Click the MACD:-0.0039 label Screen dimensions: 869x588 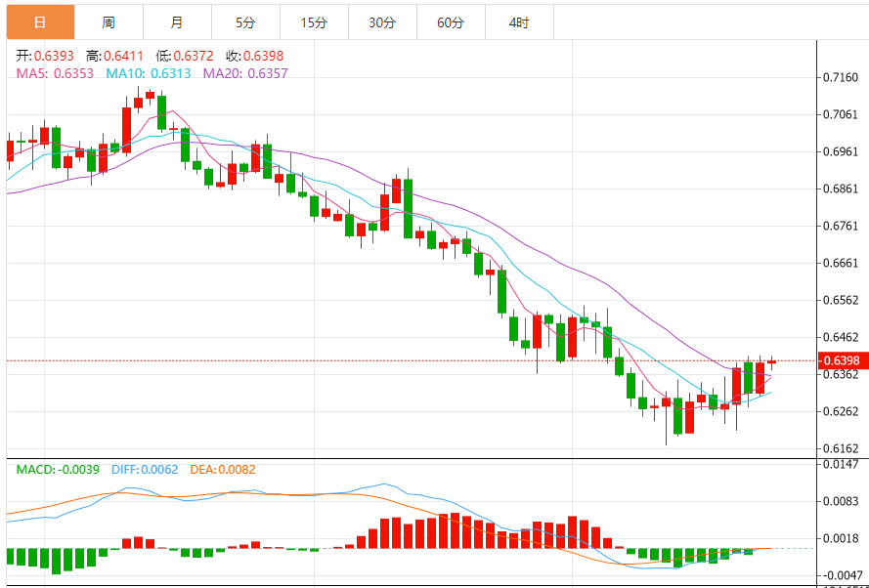pyautogui.click(x=58, y=470)
